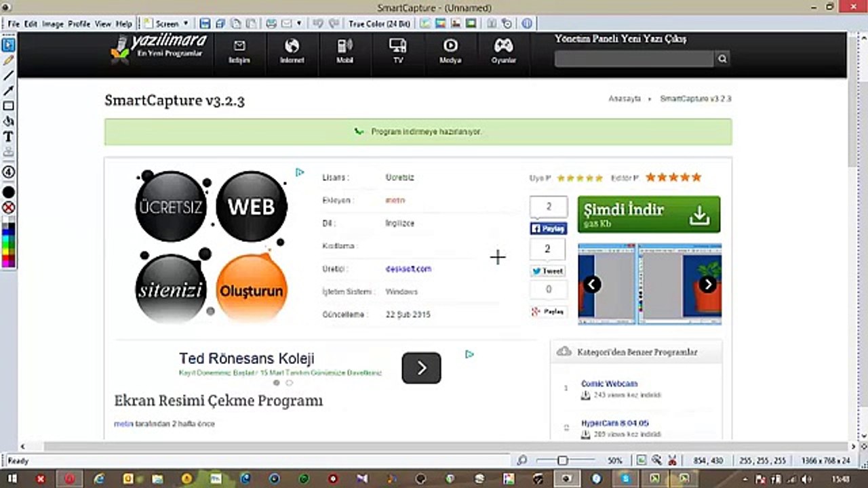Click the site search magnifier button
The height and width of the screenshot is (488, 868).
coord(722,59)
